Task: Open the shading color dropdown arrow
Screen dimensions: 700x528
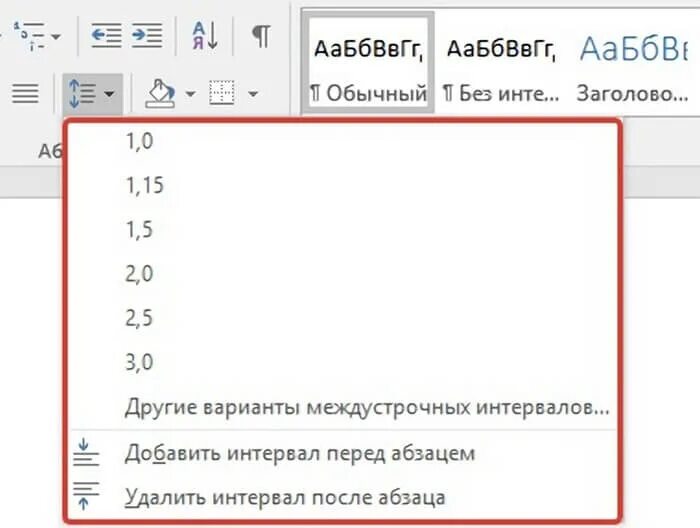Action: (x=191, y=94)
